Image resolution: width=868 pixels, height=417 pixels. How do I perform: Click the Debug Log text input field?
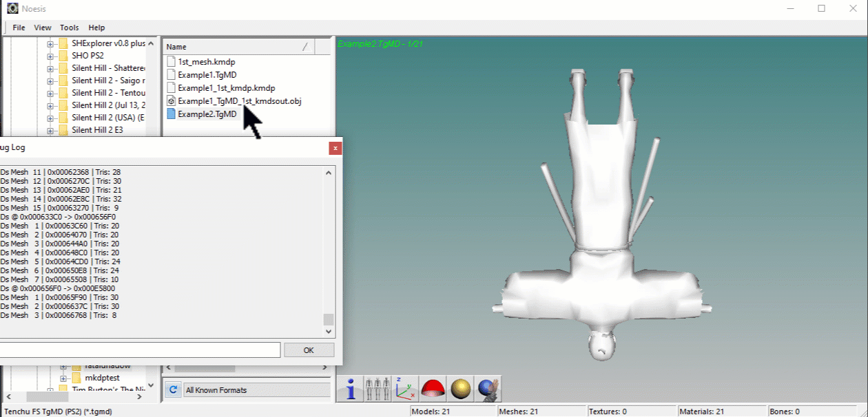(139, 350)
